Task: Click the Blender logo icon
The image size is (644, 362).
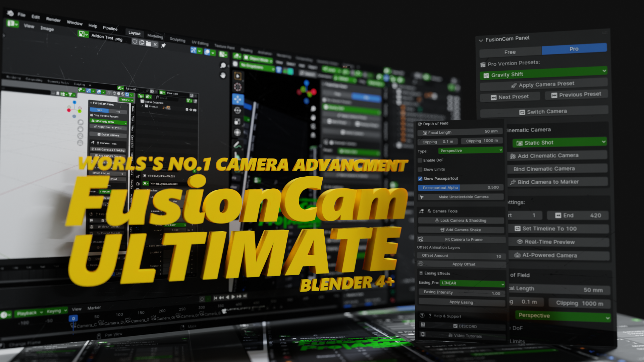Action: pyautogui.click(x=10, y=13)
